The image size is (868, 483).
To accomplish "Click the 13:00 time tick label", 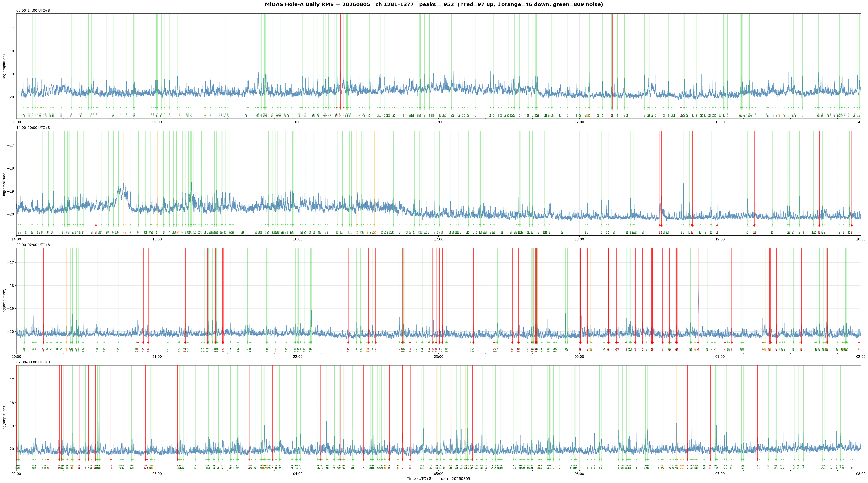I will coord(720,122).
